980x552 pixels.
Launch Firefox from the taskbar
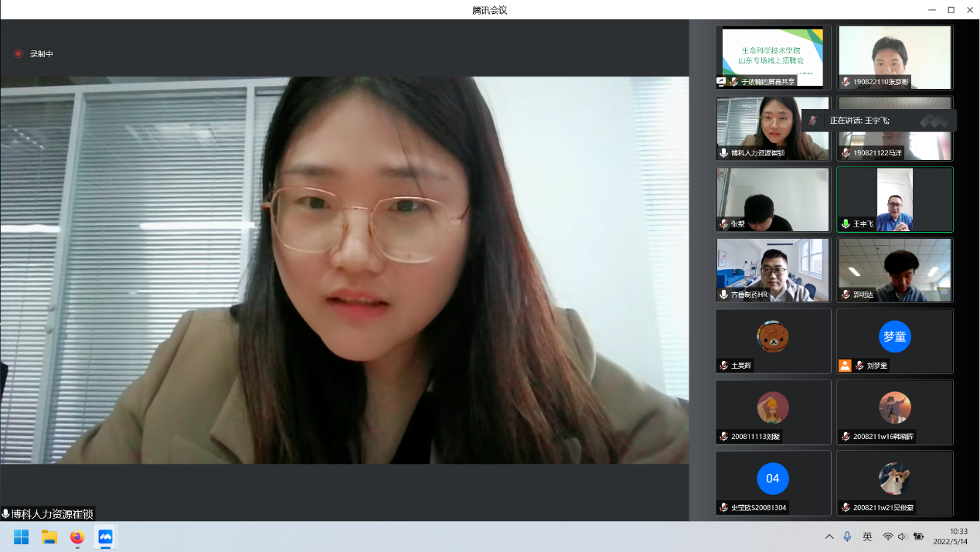pyautogui.click(x=77, y=537)
